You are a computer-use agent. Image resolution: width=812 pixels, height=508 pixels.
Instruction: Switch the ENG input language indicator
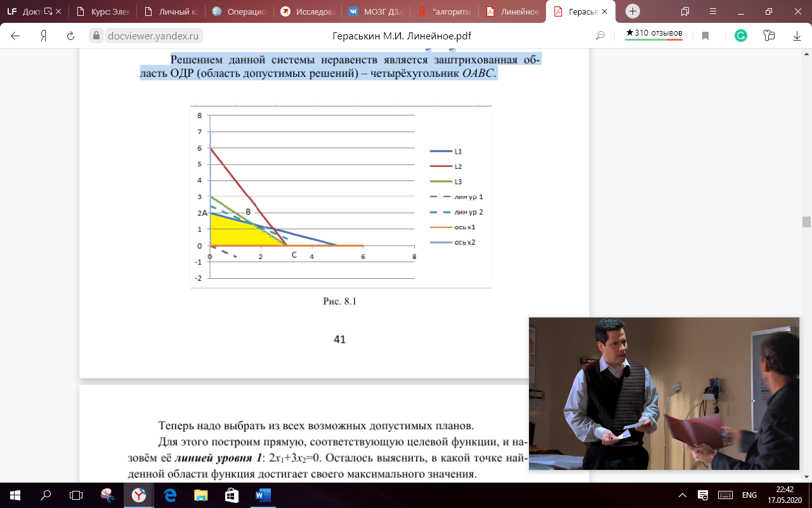[x=749, y=495]
